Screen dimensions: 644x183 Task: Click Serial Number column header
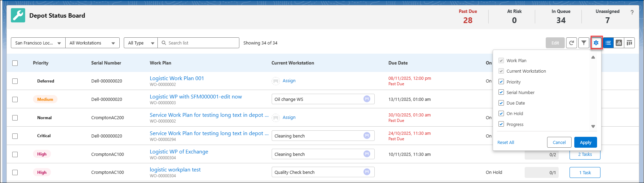click(x=106, y=63)
